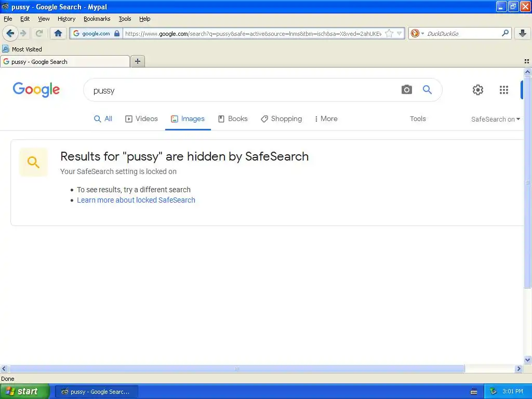The height and width of the screenshot is (399, 532).
Task: Switch to the All results tab
Action: pyautogui.click(x=103, y=119)
